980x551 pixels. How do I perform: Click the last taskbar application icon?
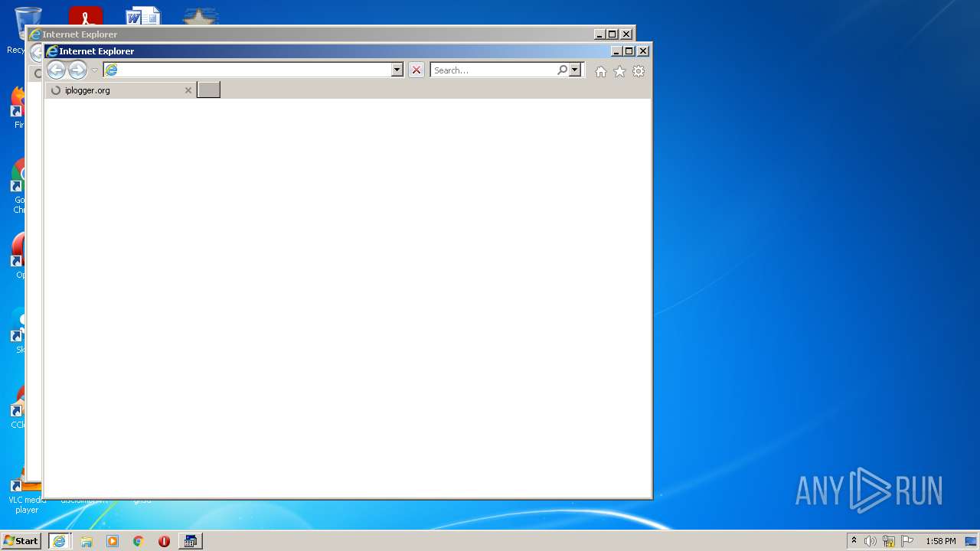[190, 541]
